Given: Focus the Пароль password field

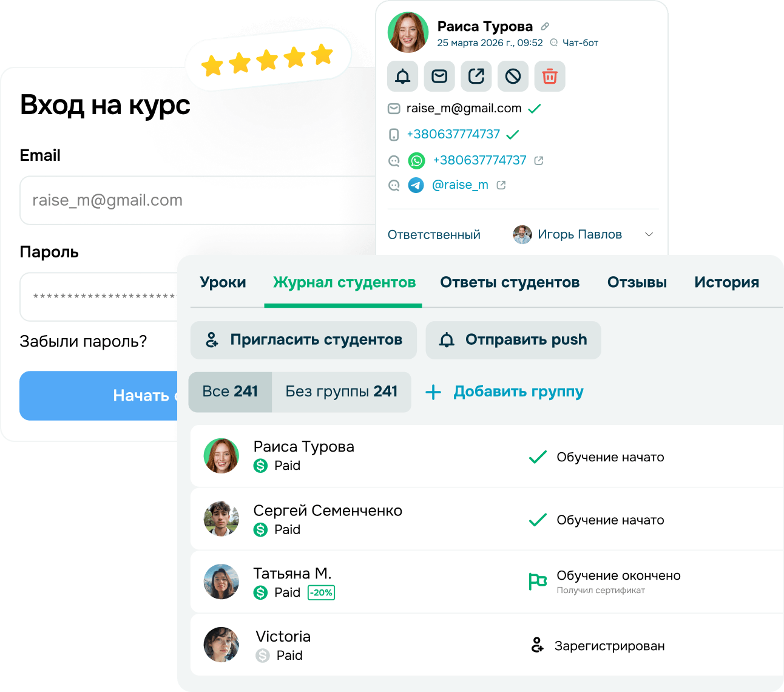Looking at the screenshot, I should (x=99, y=297).
